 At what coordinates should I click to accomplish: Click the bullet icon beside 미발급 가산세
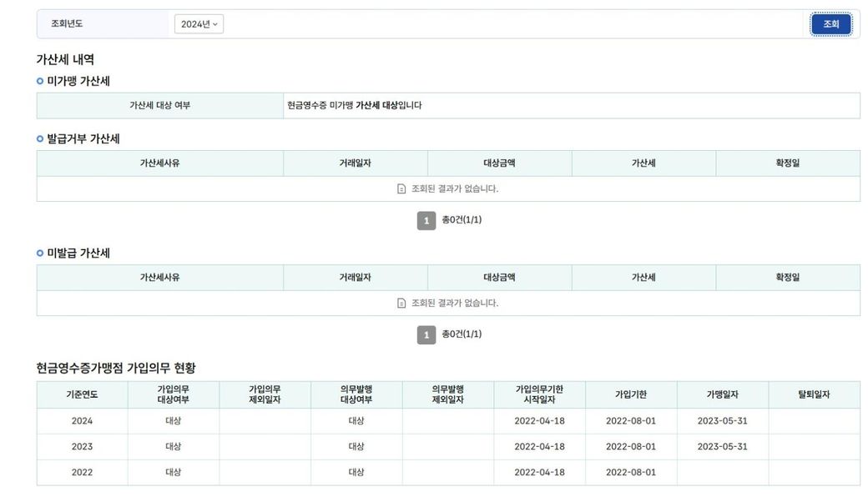[40, 254]
